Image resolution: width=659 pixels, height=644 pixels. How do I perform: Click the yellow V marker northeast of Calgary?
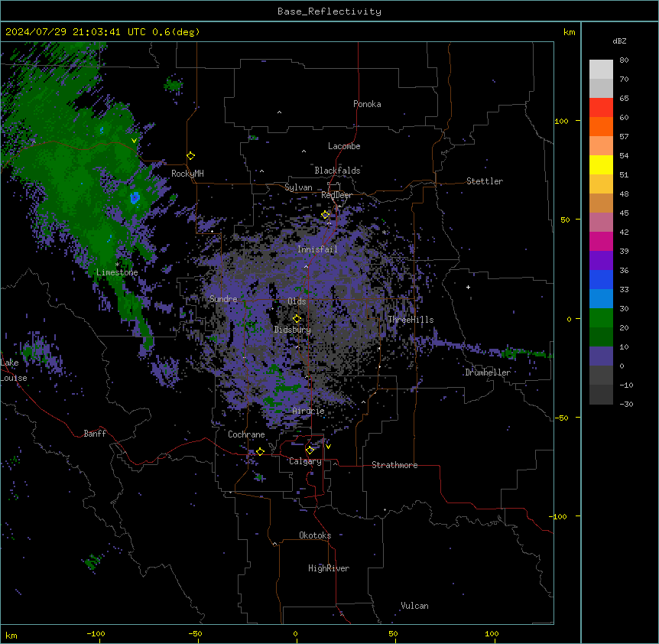point(328,447)
